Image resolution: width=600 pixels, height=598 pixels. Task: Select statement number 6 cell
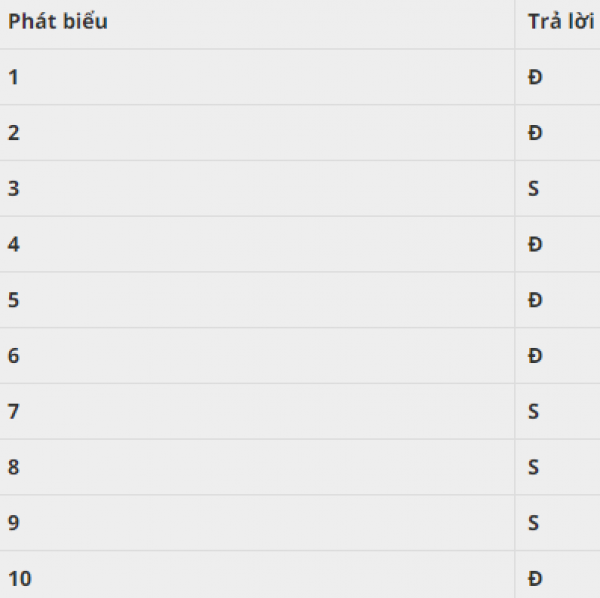pyautogui.click(x=14, y=356)
